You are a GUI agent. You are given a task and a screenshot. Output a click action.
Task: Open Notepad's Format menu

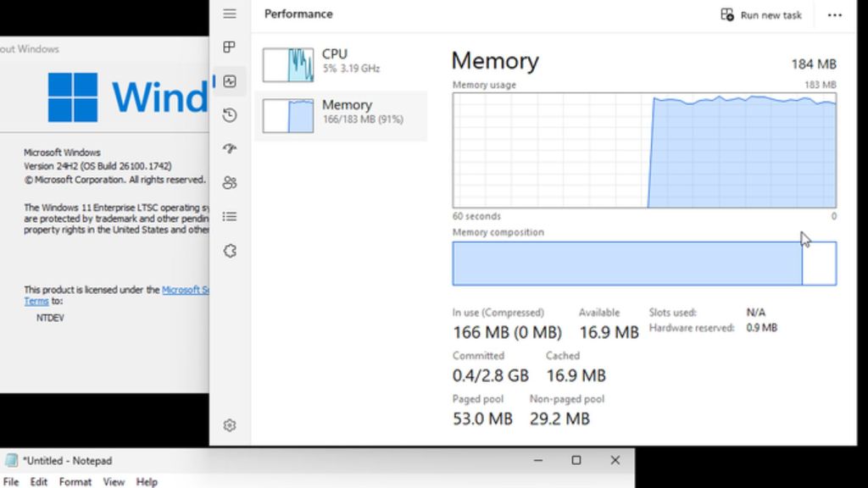pyautogui.click(x=75, y=481)
